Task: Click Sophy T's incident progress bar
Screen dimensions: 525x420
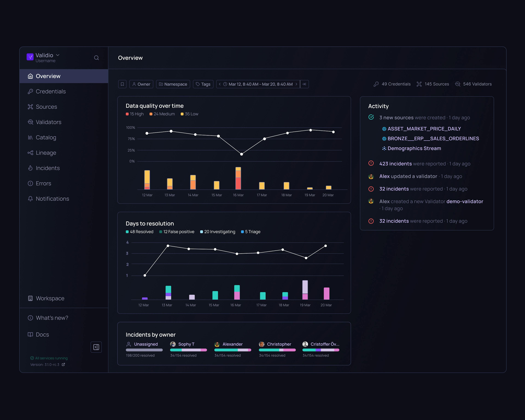Action: tap(188, 350)
